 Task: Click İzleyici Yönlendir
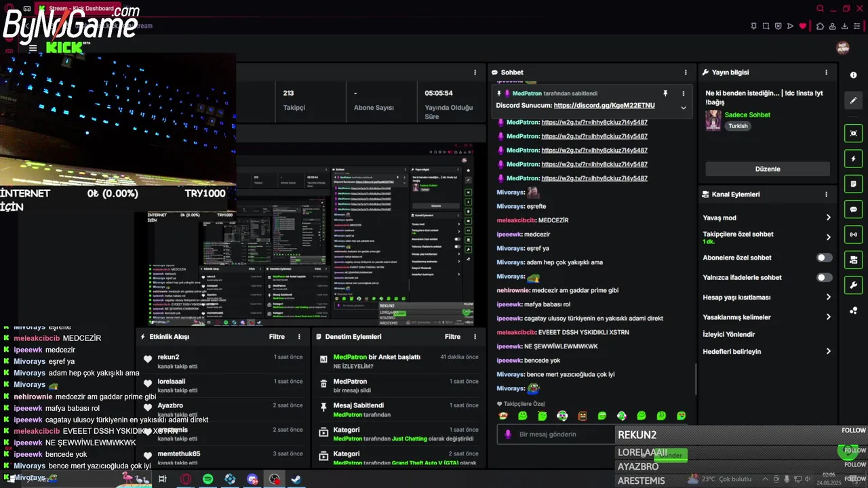coord(729,334)
